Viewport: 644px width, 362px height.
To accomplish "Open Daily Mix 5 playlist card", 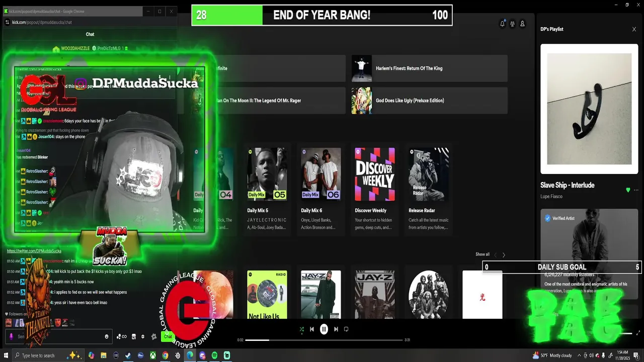I will (x=267, y=190).
